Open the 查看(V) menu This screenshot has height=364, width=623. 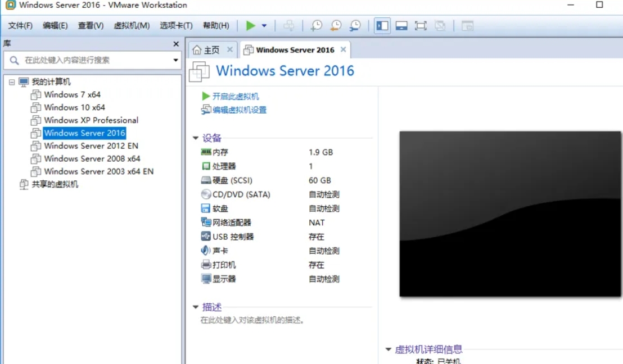(91, 26)
